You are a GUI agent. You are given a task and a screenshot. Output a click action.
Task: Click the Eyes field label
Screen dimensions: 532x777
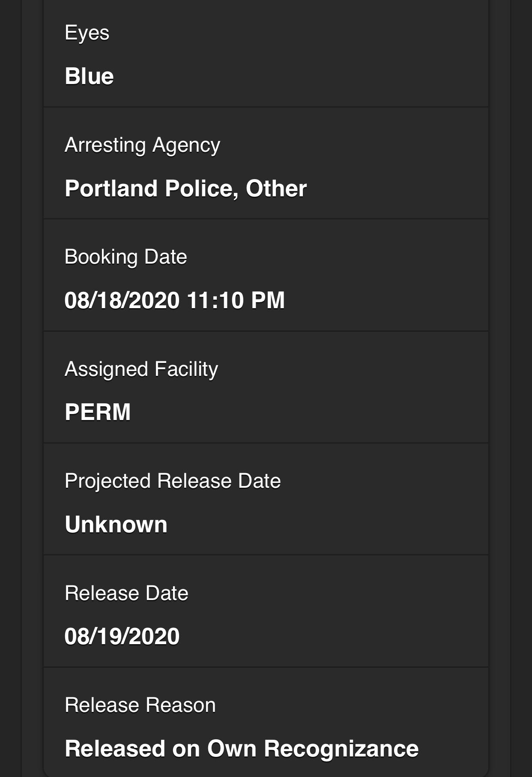click(x=87, y=33)
